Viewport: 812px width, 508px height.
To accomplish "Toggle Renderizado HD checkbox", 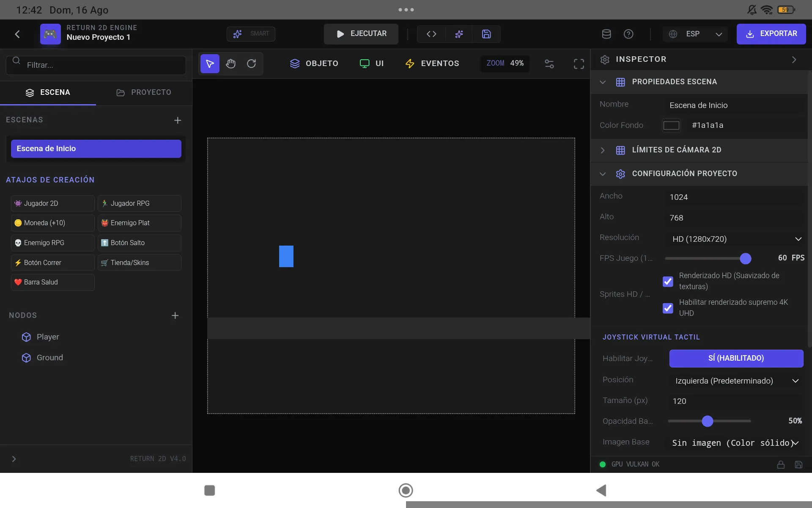I will pyautogui.click(x=668, y=282).
